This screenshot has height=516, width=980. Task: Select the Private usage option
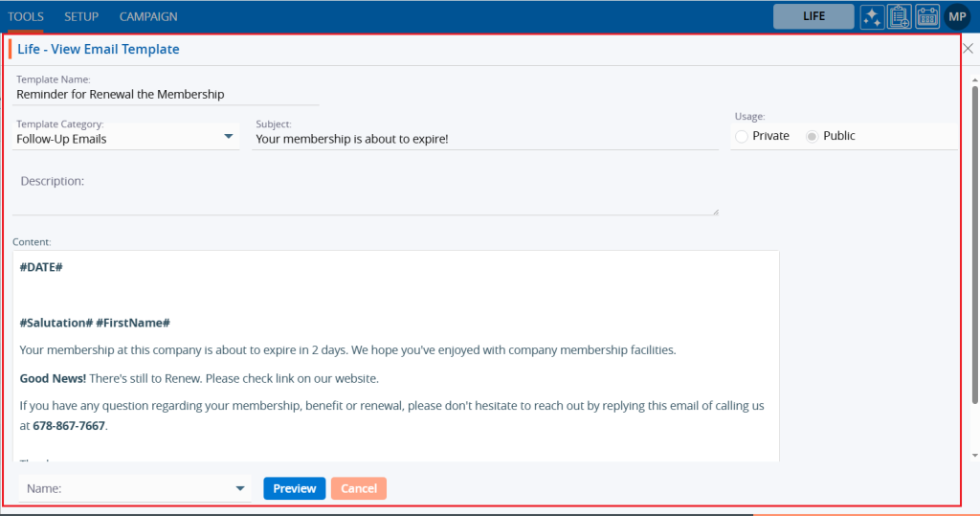(x=742, y=136)
